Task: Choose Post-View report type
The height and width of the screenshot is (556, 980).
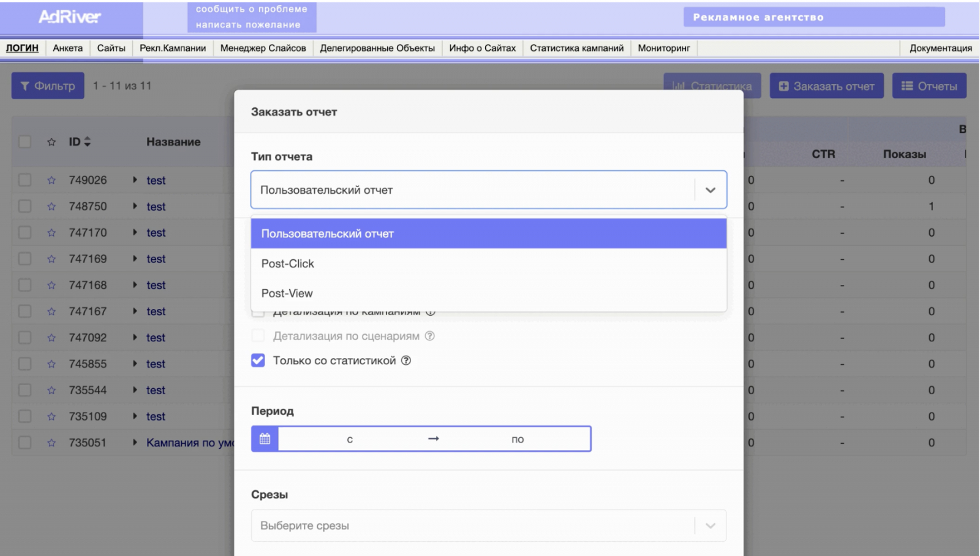Action: click(x=489, y=293)
